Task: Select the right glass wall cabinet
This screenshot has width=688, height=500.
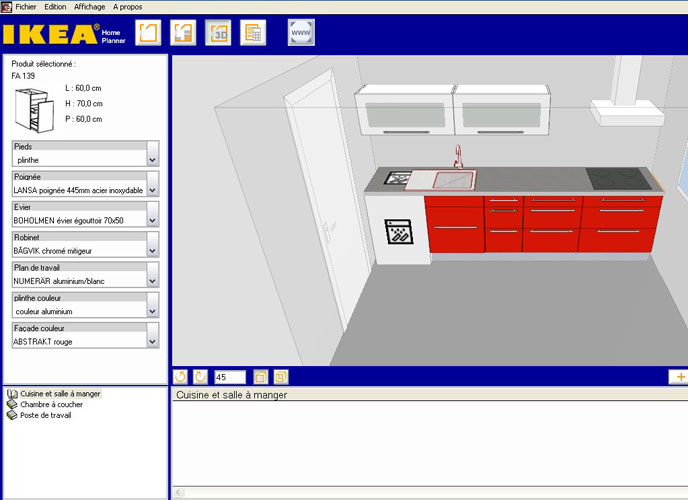Action: 502,112
